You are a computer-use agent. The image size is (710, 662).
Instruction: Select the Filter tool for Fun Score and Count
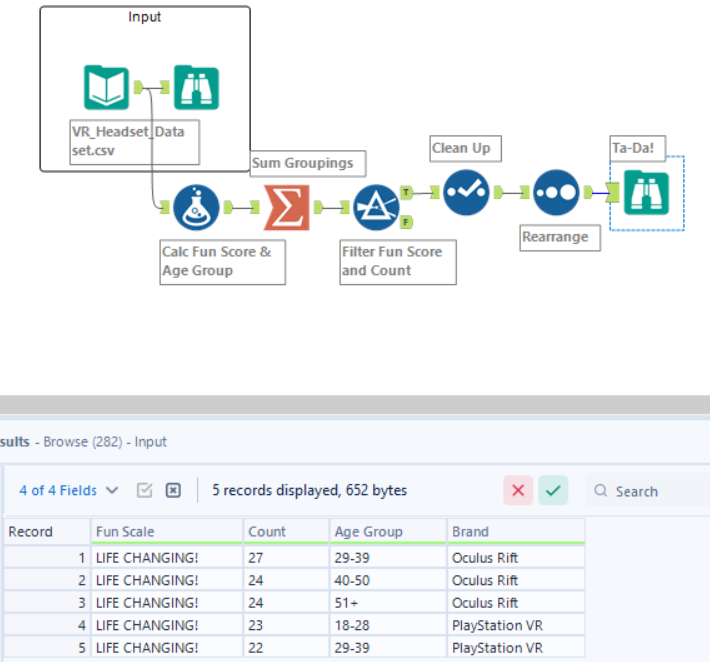[x=377, y=208]
